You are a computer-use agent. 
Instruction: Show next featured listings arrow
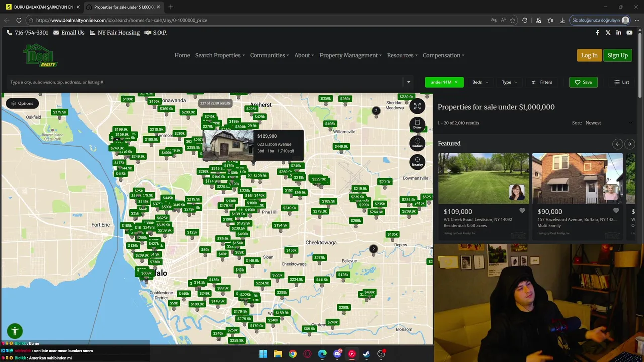point(629,144)
